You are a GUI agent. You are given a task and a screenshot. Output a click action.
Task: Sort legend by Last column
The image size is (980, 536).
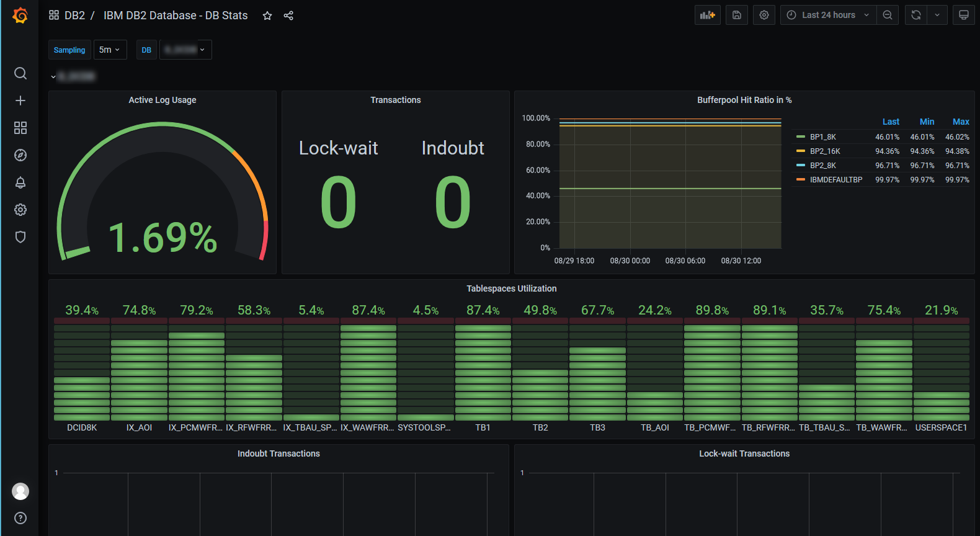[x=891, y=122]
